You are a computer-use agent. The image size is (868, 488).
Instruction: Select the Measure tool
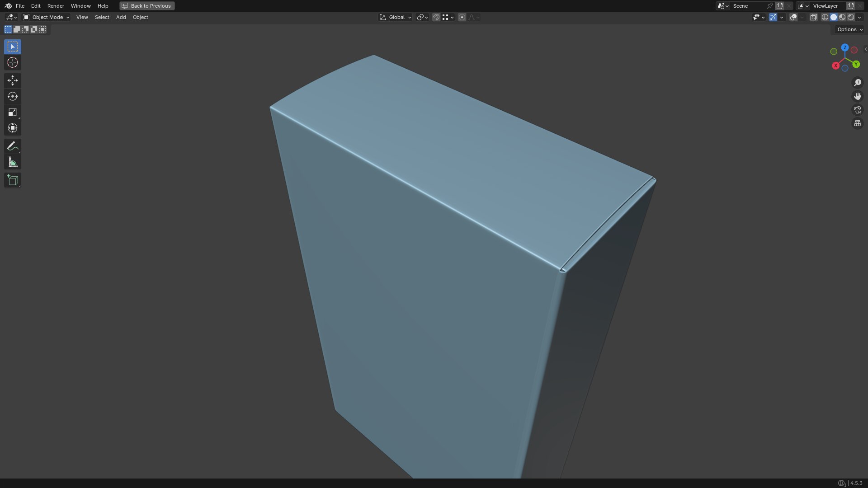[x=13, y=162]
